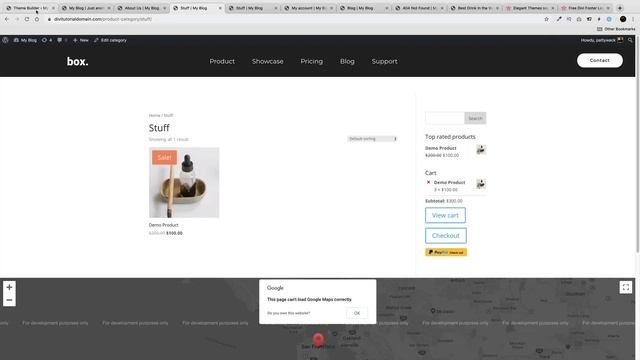This screenshot has width=640, height=360.
Task: Open the Pricing nav menu item
Action: [311, 61]
